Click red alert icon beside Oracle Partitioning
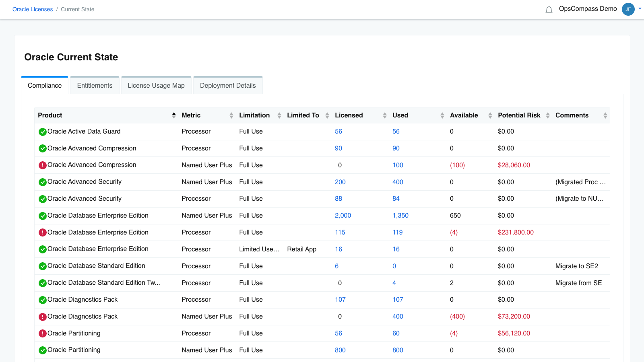Image resolution: width=644 pixels, height=362 pixels. point(42,333)
